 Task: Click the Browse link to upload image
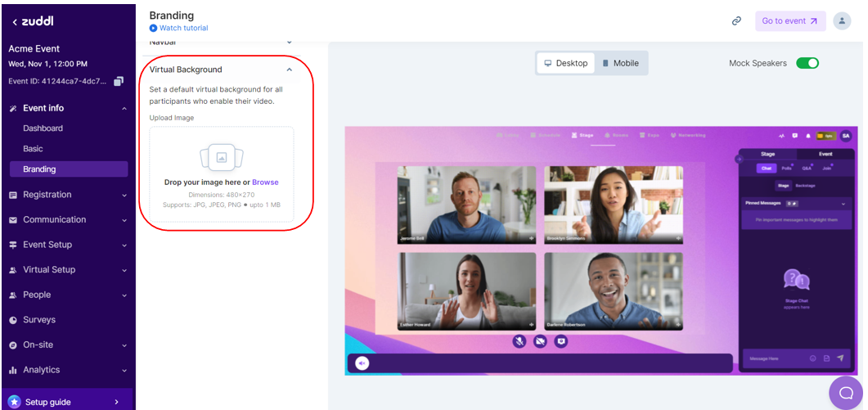click(x=265, y=182)
